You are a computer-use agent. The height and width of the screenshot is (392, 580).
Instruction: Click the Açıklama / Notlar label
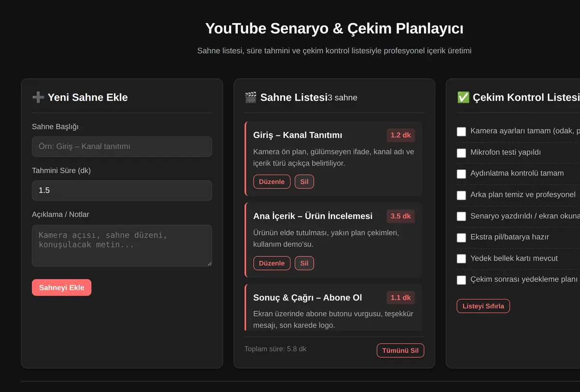60,214
